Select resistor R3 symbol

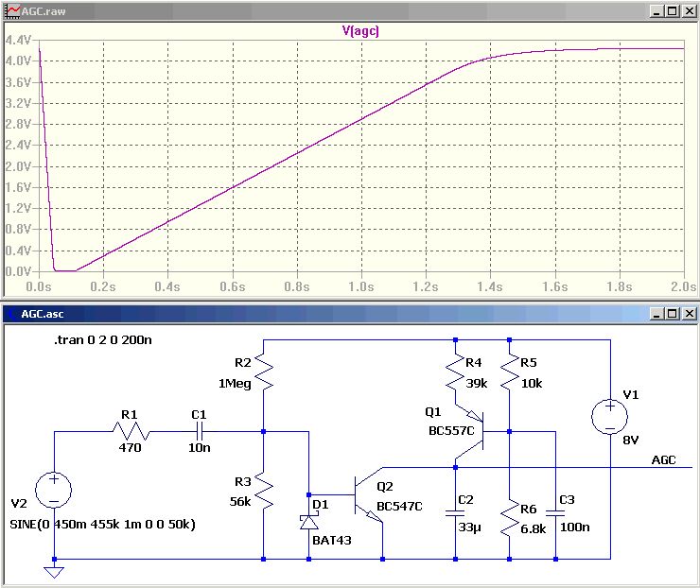pos(263,491)
